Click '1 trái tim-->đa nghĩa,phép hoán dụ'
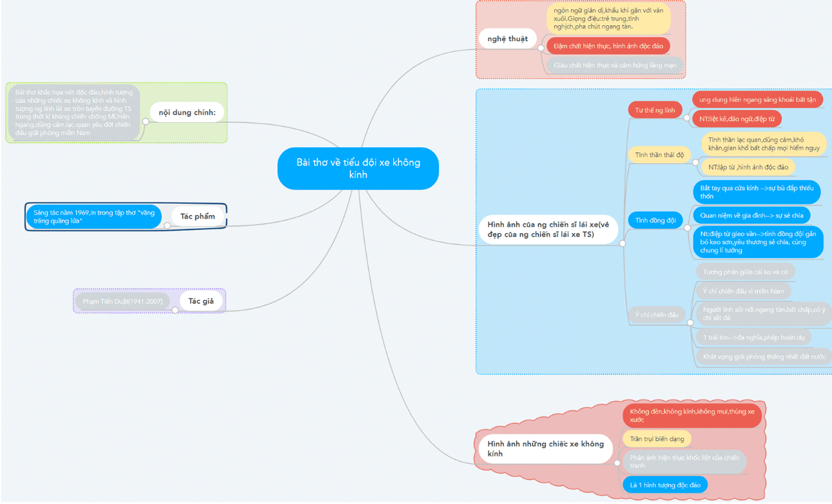The height and width of the screenshot is (504, 832). pos(753,337)
